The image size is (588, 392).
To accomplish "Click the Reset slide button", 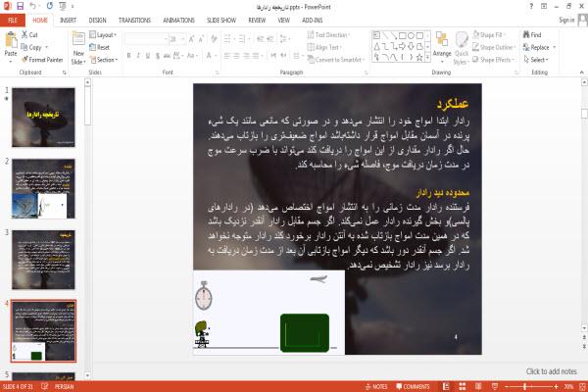I will point(99,47).
